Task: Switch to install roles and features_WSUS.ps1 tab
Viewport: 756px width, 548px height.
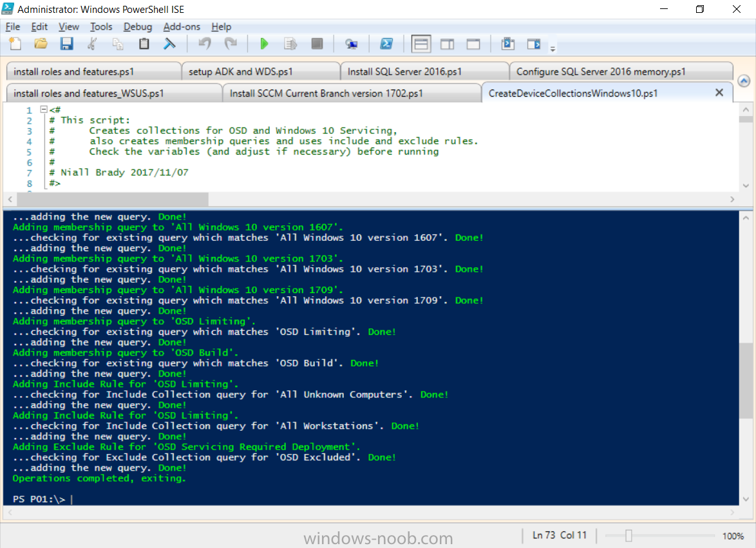Action: 114,93
